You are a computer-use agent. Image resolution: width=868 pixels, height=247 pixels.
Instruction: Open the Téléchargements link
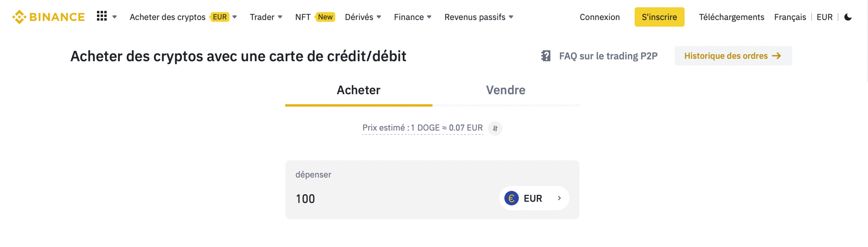pos(731,17)
